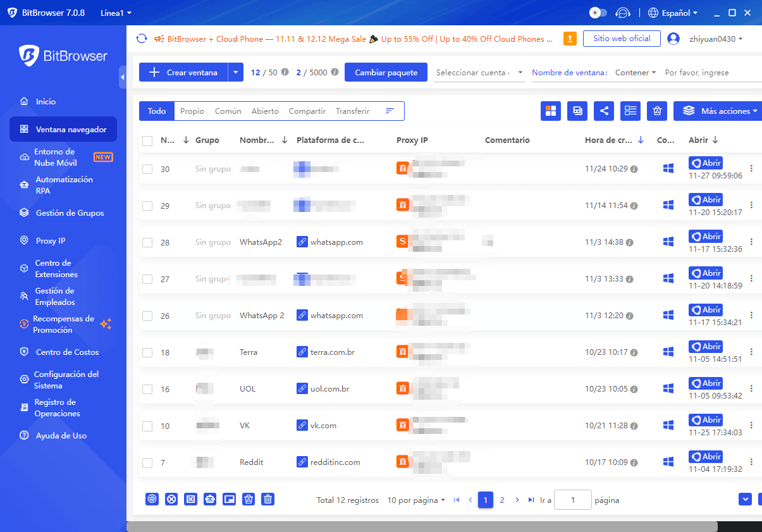The image size is (762, 532).
Task: Click the grid layout view icon
Action: point(550,111)
